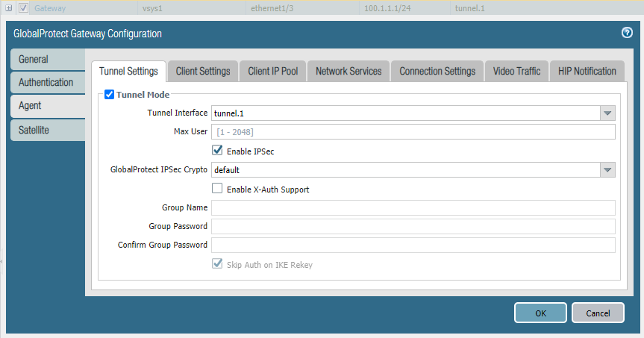Uncheck the Tunnel Mode checkbox
The height and width of the screenshot is (338, 644).
(x=109, y=95)
